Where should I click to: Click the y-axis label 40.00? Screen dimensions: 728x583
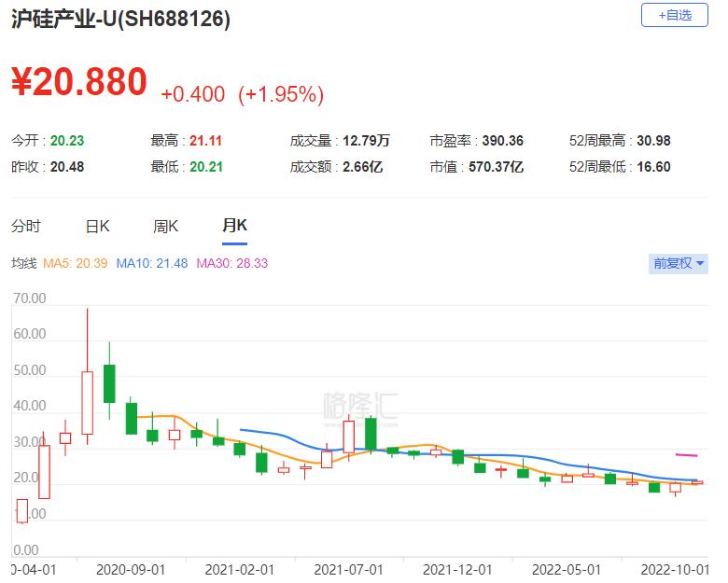pos(30,406)
